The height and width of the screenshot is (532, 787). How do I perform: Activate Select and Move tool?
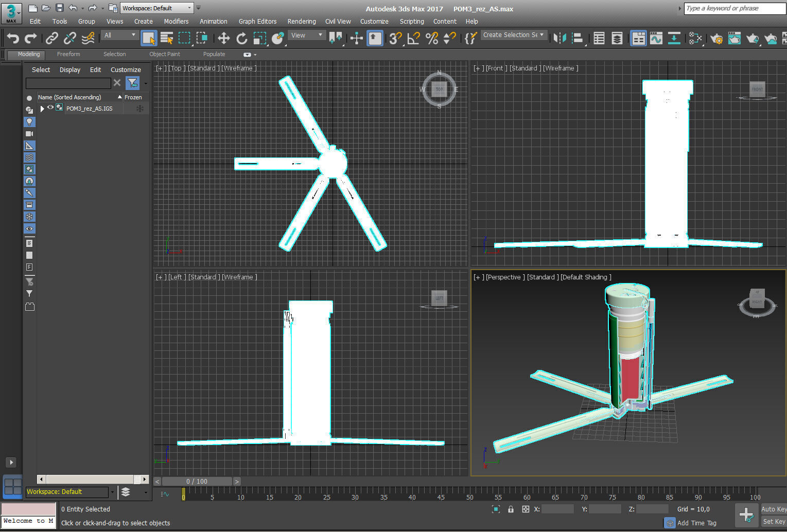pyautogui.click(x=223, y=38)
